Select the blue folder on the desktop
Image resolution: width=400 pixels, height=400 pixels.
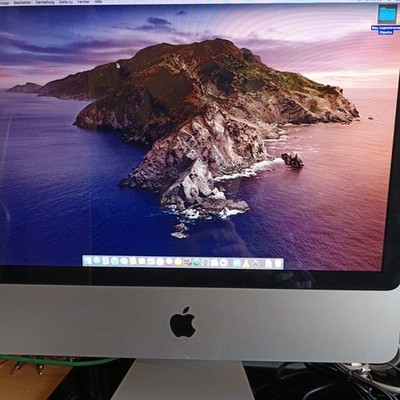387,14
